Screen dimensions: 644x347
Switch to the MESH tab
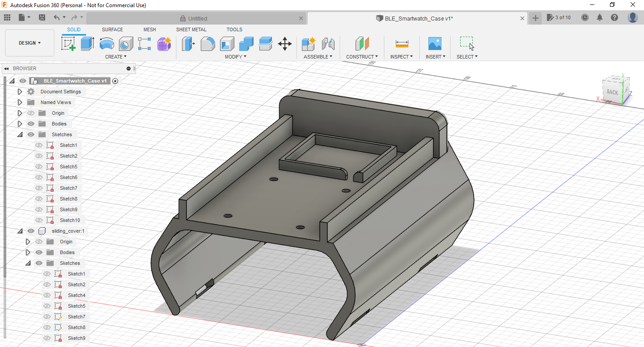point(150,29)
